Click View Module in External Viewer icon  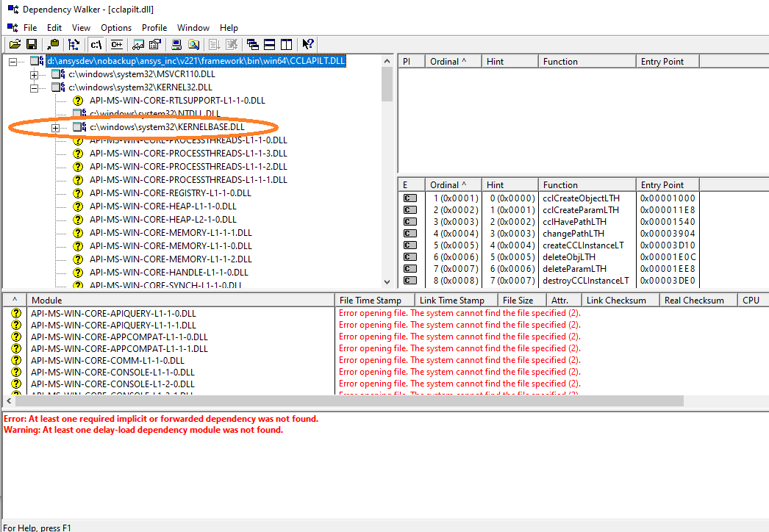coord(138,45)
